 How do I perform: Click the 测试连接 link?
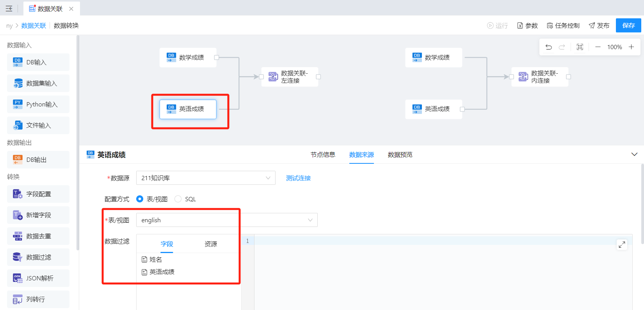pos(298,178)
